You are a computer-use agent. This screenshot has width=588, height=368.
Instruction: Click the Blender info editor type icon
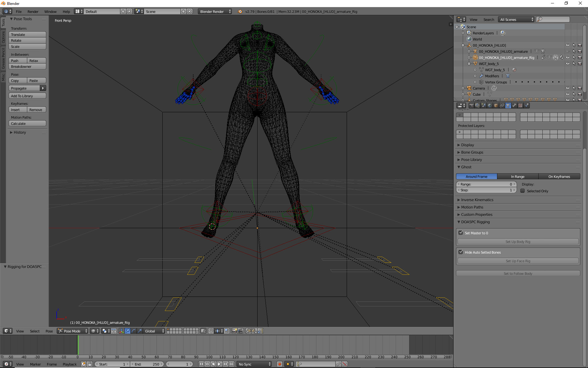[x=7, y=11]
